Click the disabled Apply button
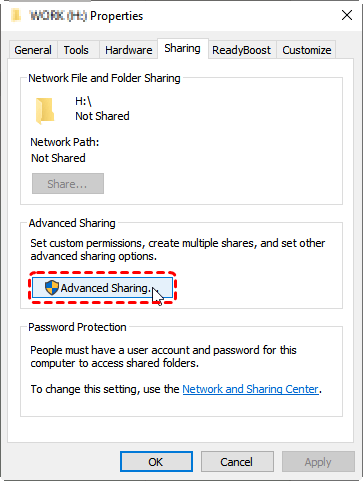Image resolution: width=363 pixels, height=481 pixels. [318, 462]
